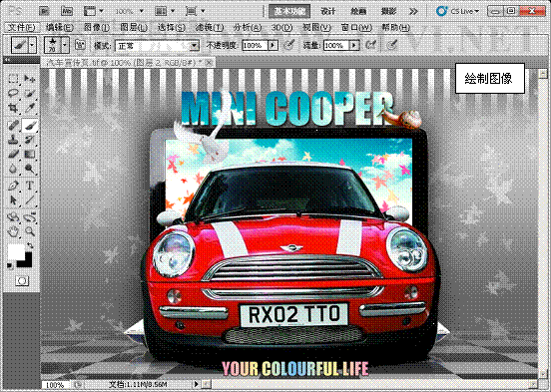The height and width of the screenshot is (392, 551).
Task: Select the Gradient tool
Action: (x=30, y=155)
